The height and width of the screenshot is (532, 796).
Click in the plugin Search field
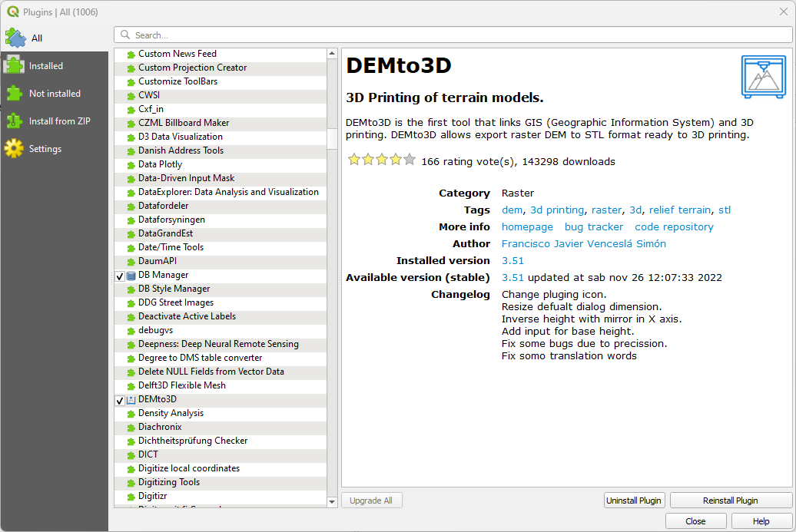(453, 35)
